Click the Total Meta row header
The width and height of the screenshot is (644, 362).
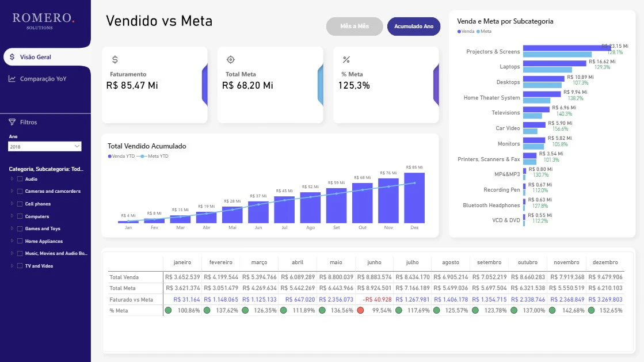[123, 288]
